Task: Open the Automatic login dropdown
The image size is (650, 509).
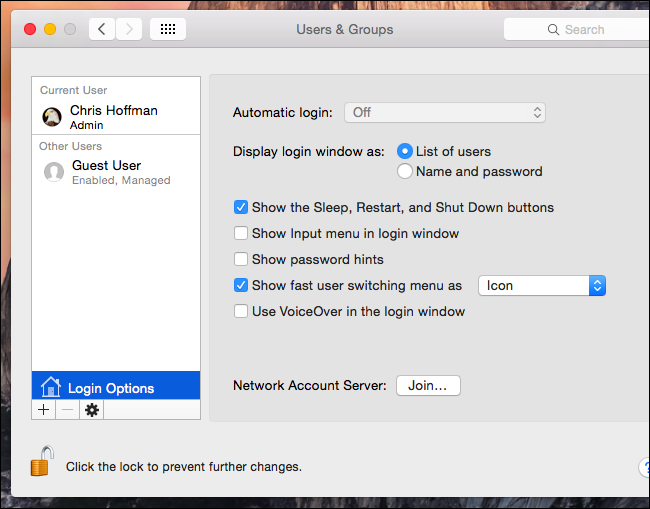Action: point(445,113)
